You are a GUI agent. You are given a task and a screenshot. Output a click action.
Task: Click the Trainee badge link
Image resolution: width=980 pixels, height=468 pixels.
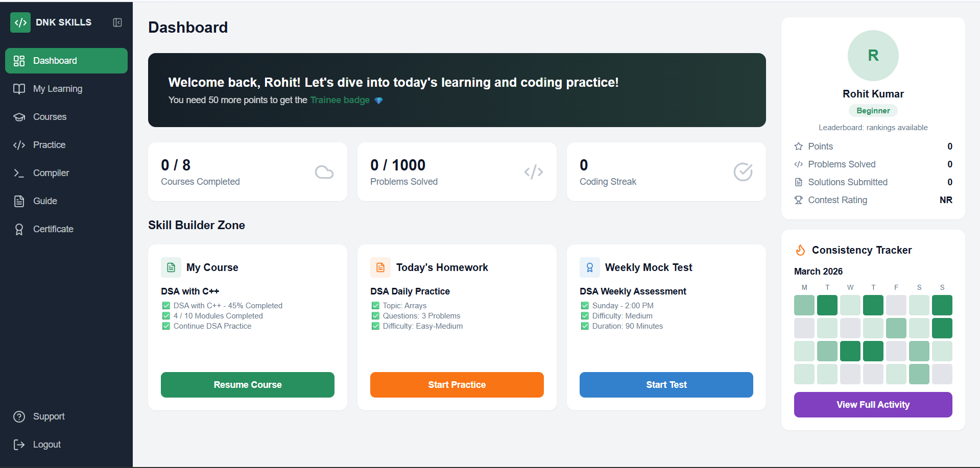pyautogui.click(x=340, y=100)
